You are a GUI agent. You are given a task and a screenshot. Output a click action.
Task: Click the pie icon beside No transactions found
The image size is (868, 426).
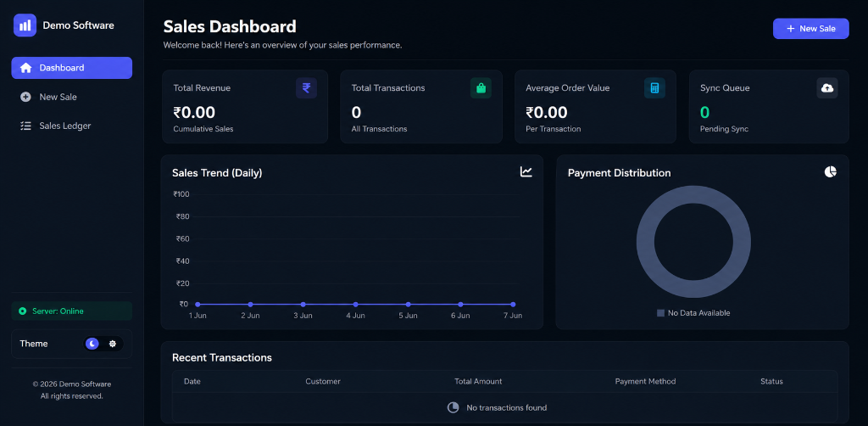(453, 407)
